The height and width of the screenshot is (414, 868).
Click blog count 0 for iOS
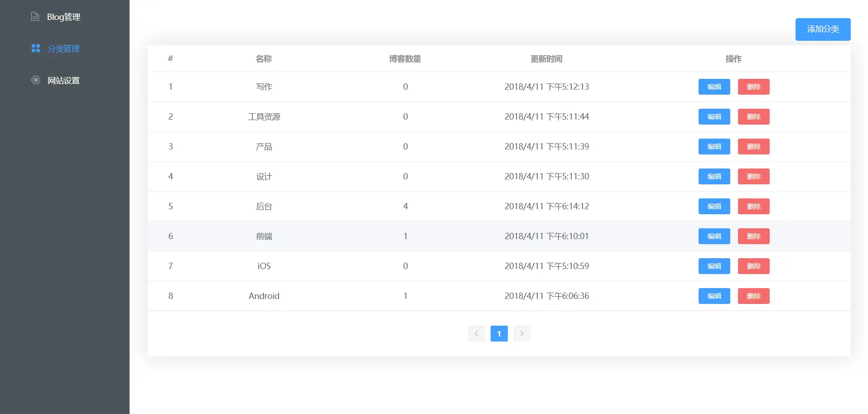point(405,266)
